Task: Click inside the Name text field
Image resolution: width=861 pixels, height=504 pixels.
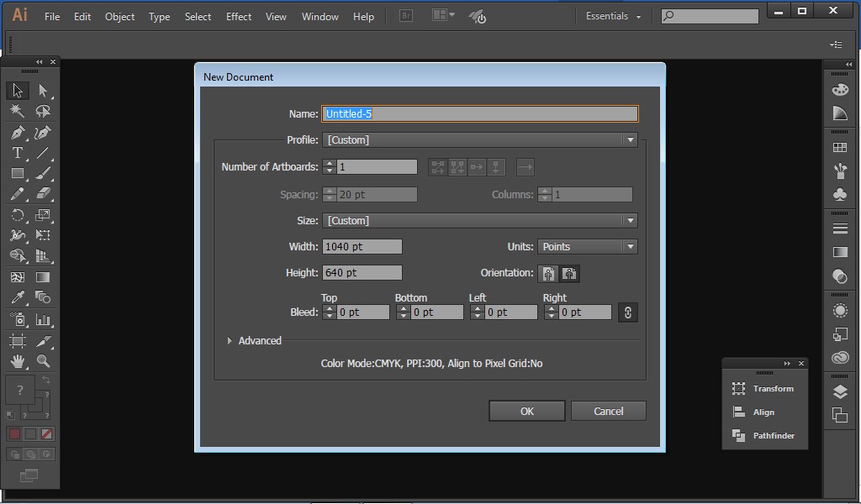Action: [x=479, y=113]
